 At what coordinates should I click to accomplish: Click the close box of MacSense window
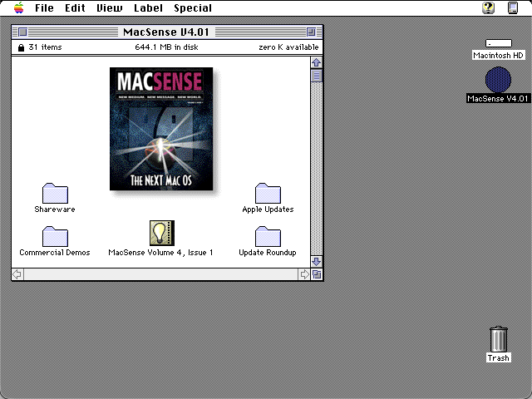(22, 32)
